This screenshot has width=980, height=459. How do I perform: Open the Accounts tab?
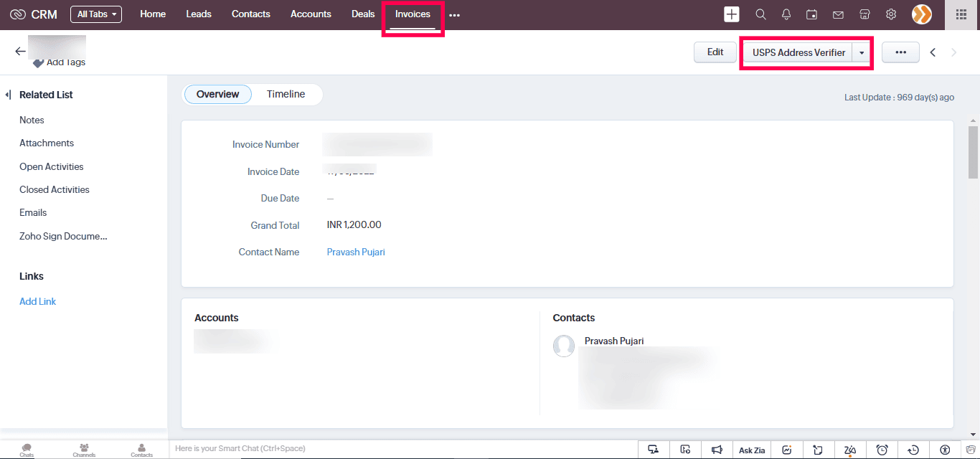tap(311, 14)
